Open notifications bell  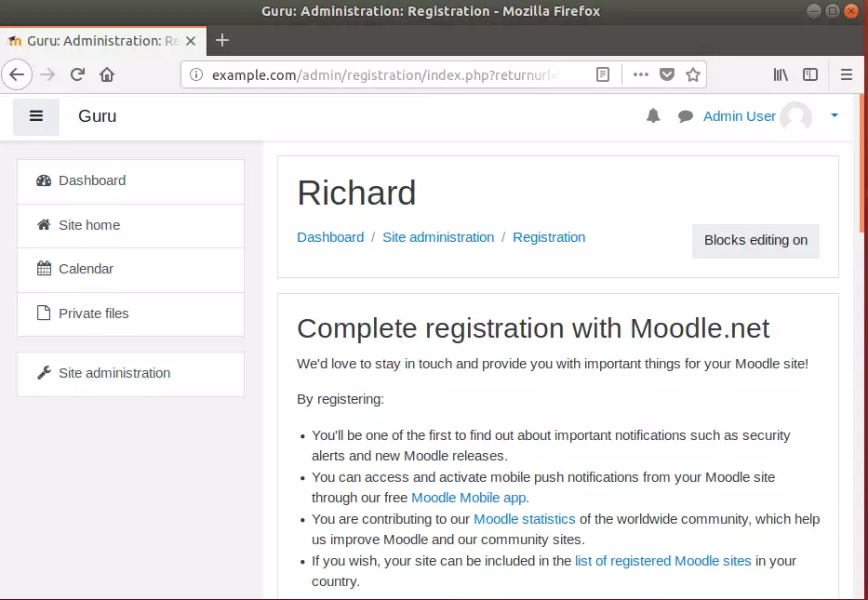click(x=653, y=115)
